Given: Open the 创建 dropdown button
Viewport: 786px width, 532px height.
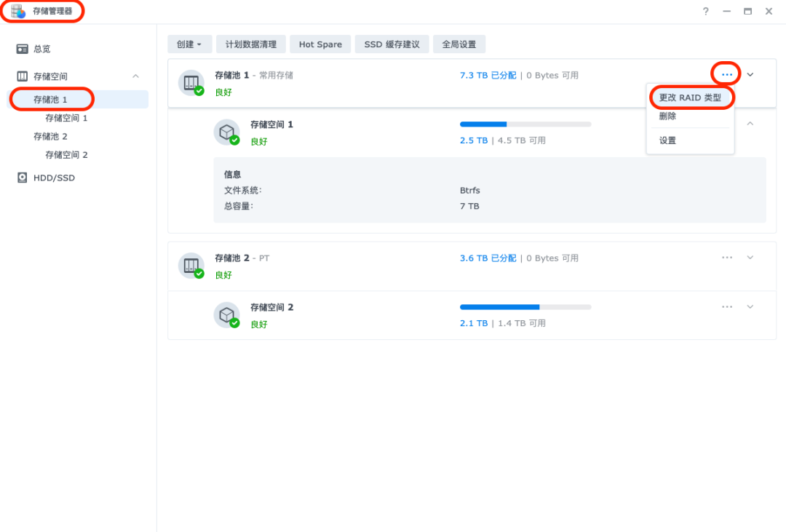Looking at the screenshot, I should click(x=189, y=44).
